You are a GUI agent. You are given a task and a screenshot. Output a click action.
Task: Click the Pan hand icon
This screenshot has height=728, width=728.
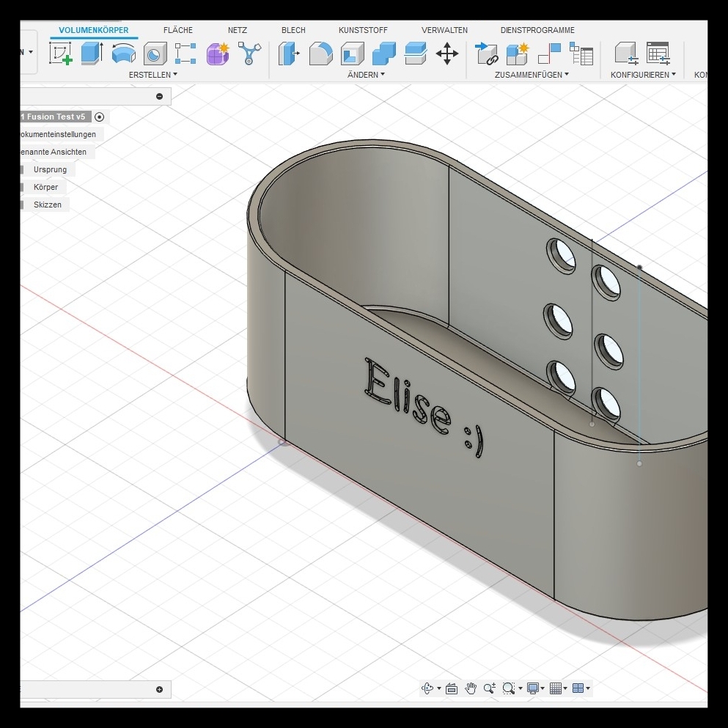click(471, 688)
